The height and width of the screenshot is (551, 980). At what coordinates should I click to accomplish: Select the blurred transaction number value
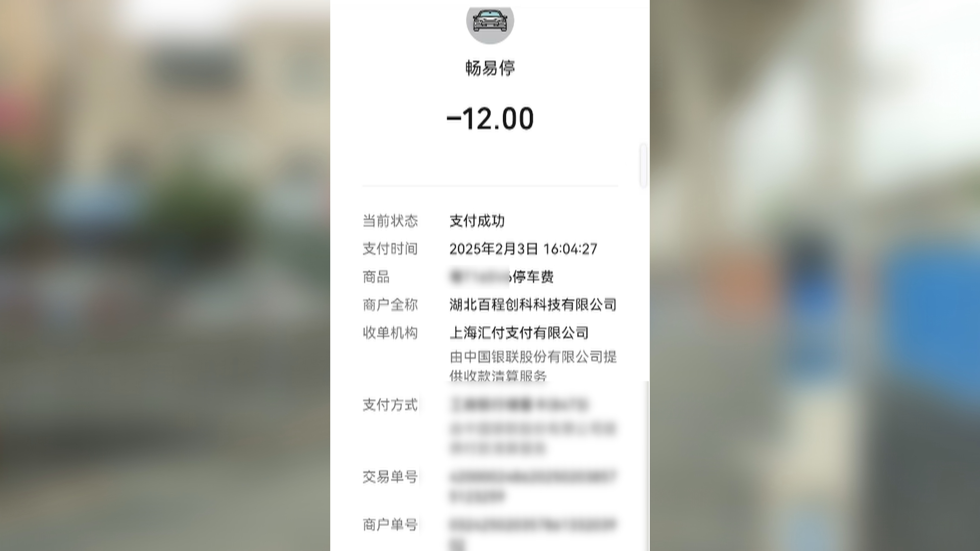(x=533, y=486)
